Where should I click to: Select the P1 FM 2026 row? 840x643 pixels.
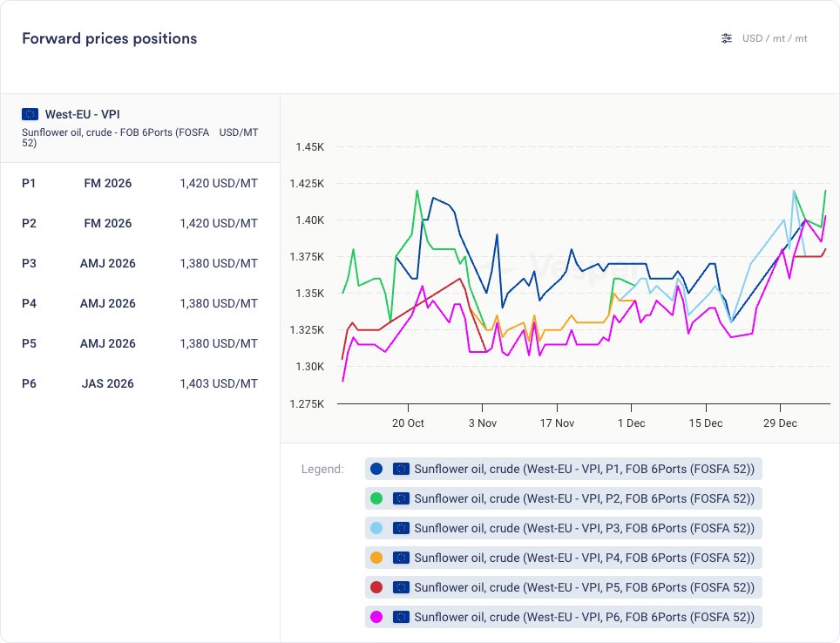click(139, 184)
